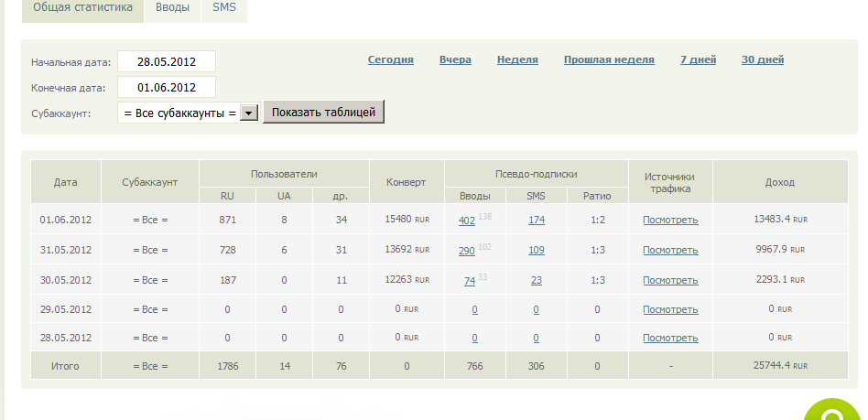Select the Сегодня date range link
868x420 pixels.
click(x=391, y=59)
